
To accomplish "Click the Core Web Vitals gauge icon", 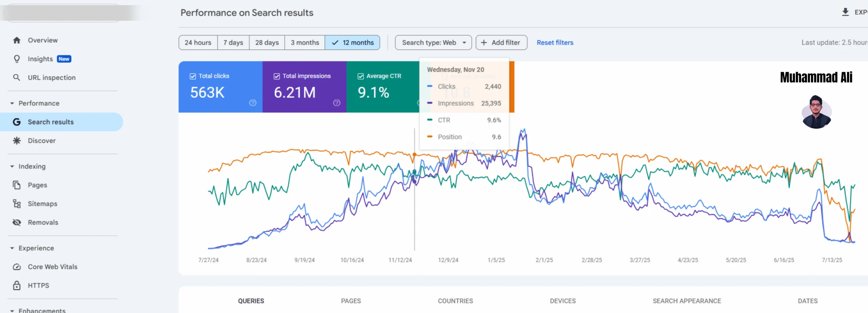I will coord(17,267).
